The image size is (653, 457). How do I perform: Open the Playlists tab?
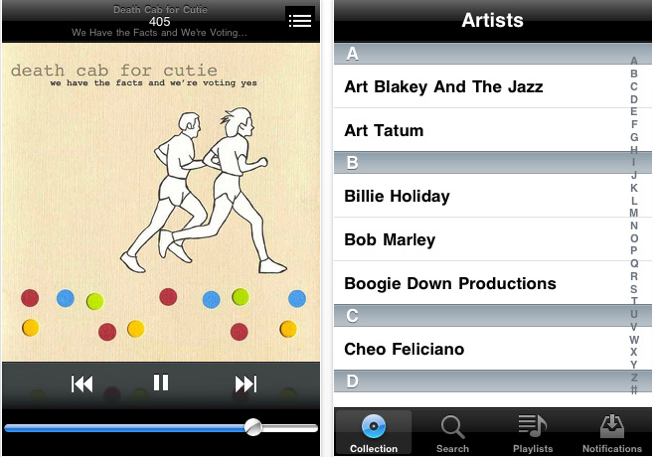[533, 432]
